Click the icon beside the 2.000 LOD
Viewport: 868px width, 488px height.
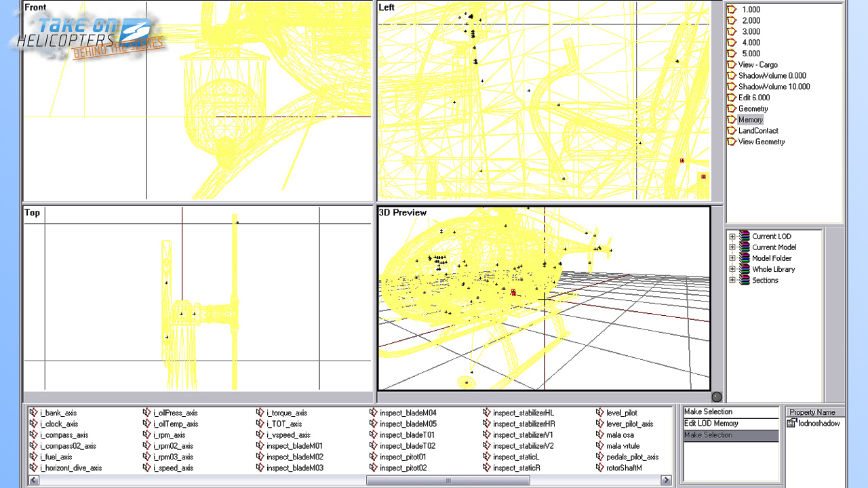(x=732, y=20)
